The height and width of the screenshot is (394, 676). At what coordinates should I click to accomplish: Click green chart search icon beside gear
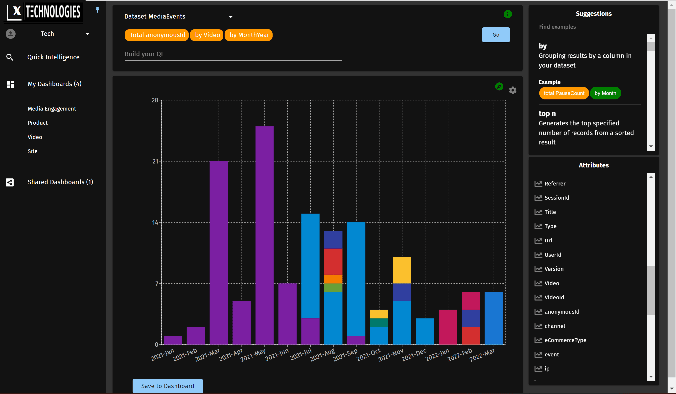pos(499,87)
